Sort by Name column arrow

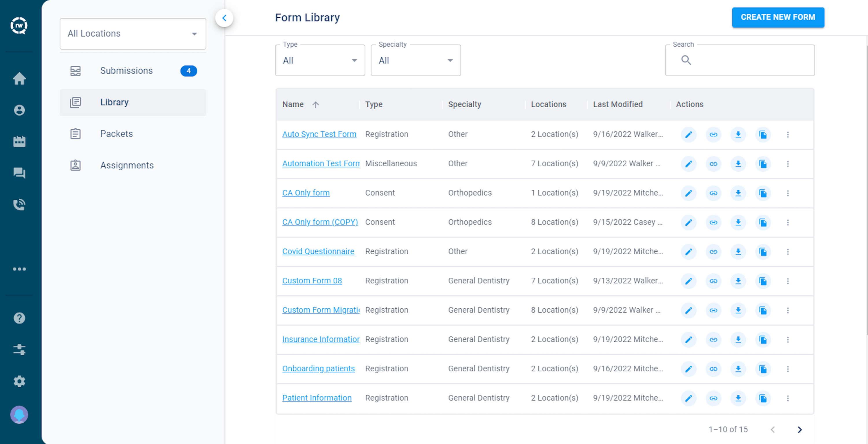point(315,105)
